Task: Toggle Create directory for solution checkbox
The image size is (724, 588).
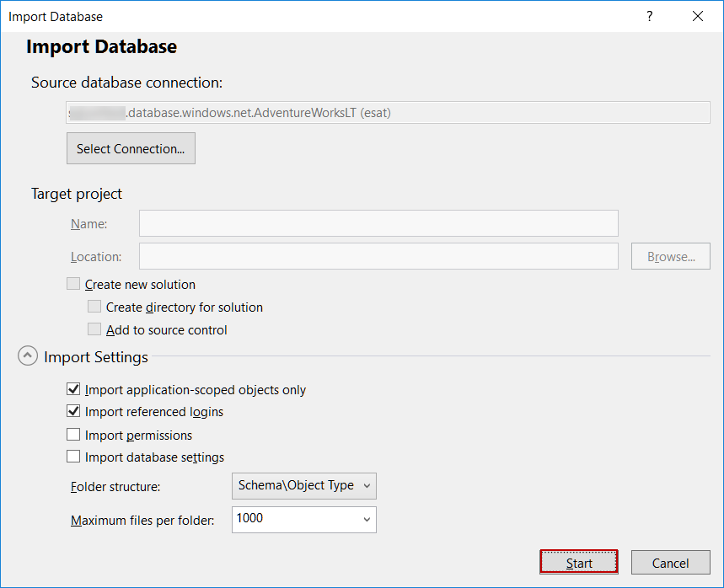Action: (94, 307)
